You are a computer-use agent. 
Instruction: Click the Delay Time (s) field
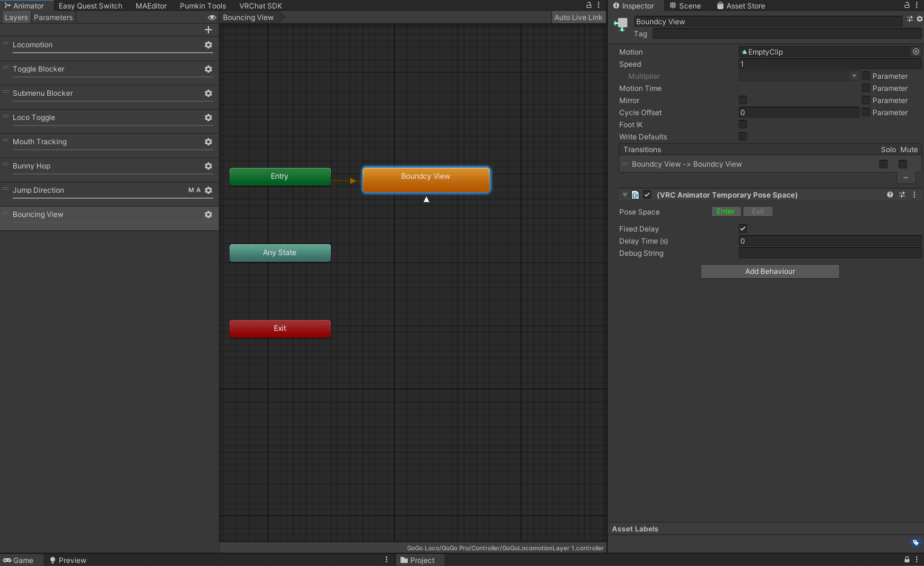[830, 241]
